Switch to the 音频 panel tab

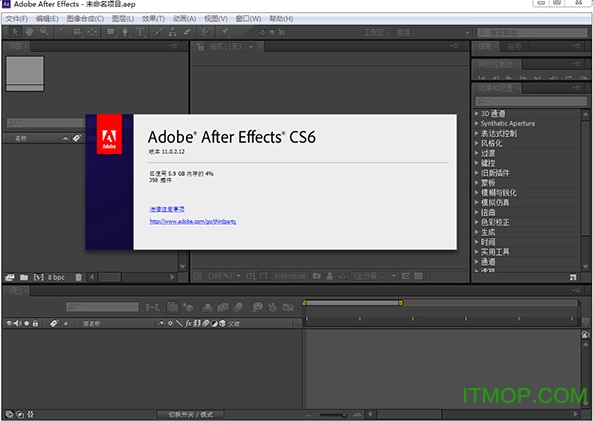514,47
